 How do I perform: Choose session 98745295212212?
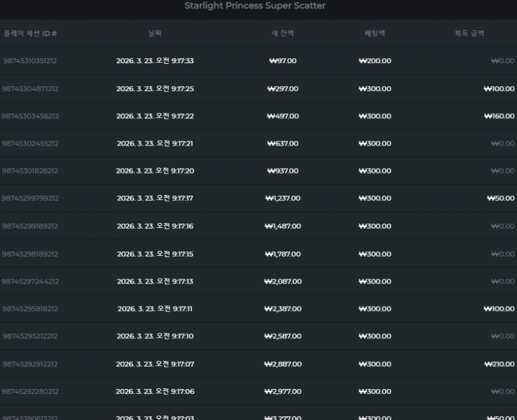pos(30,336)
